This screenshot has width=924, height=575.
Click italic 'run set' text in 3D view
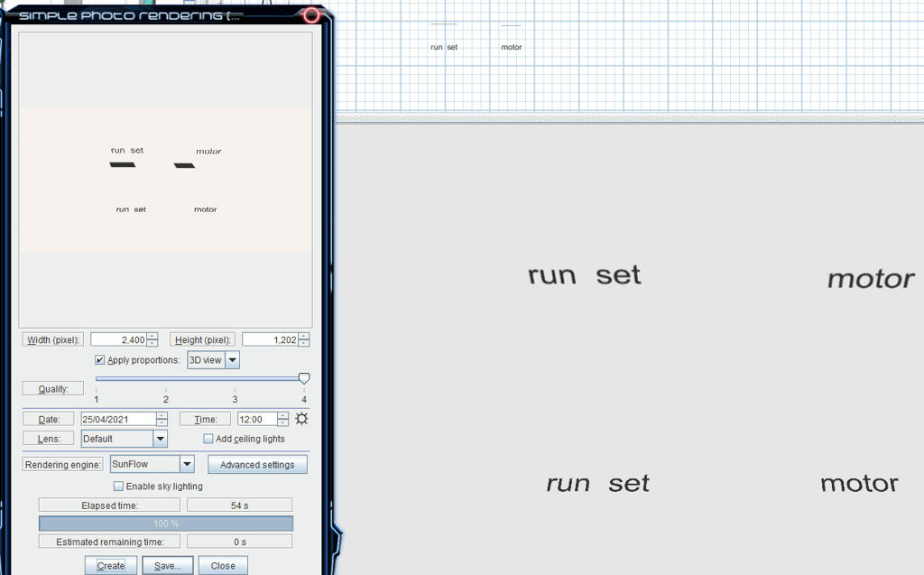click(x=597, y=484)
